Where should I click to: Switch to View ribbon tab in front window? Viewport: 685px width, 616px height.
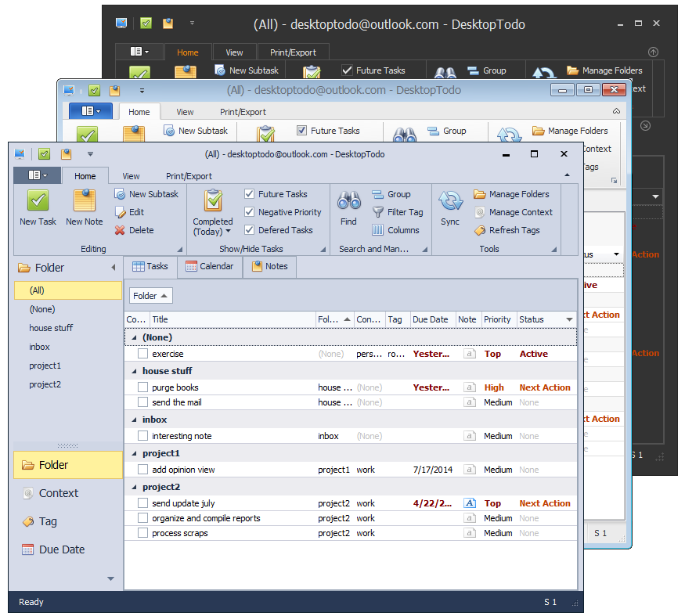(x=131, y=176)
